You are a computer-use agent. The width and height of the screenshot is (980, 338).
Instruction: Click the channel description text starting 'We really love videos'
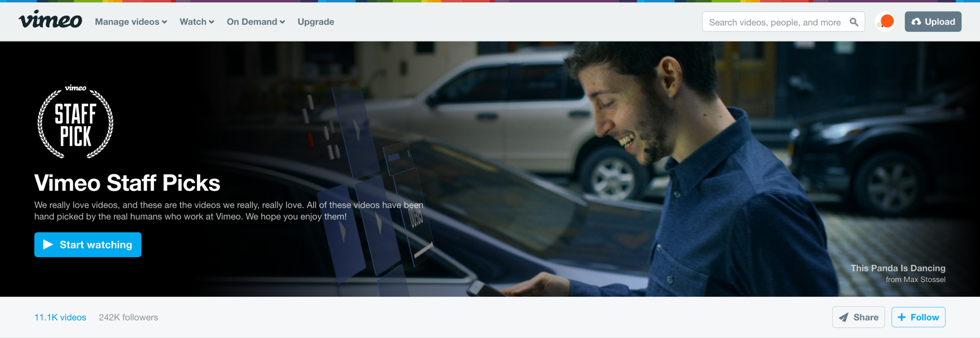(229, 211)
